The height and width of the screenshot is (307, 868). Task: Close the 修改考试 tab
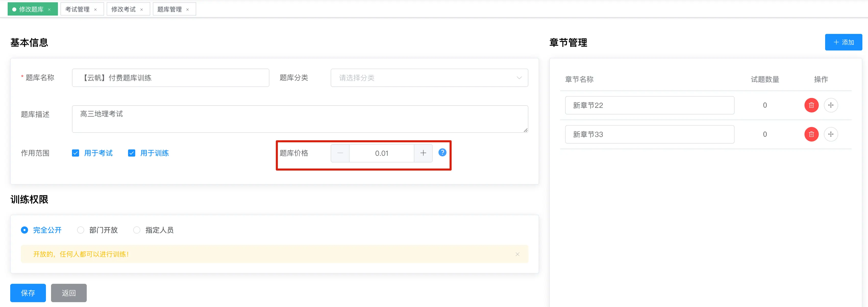[x=142, y=9]
